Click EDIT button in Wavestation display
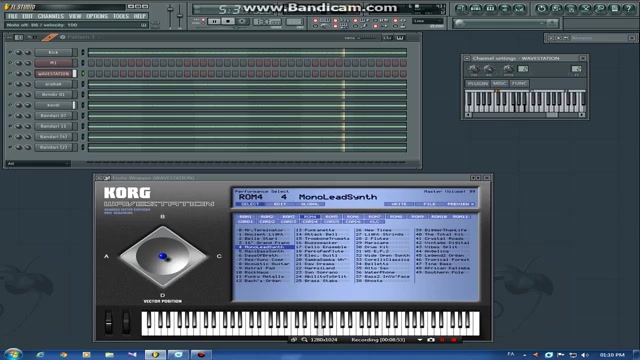The image size is (640, 360). pyautogui.click(x=280, y=204)
